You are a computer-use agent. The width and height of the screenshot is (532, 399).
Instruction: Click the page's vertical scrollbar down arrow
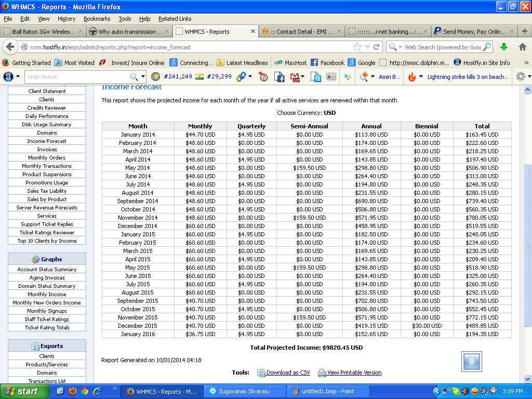[x=528, y=379]
